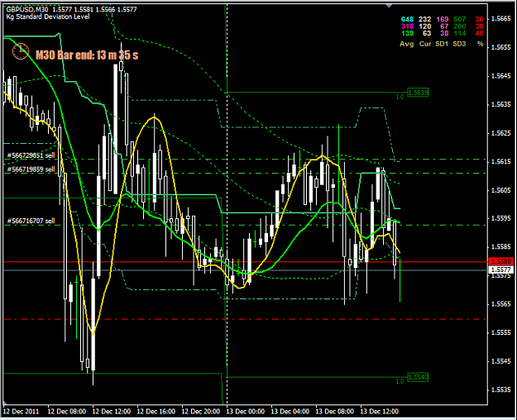Click the "13 Dec 00:00" time axis label
This screenshot has height=420, width=517.
246,412
